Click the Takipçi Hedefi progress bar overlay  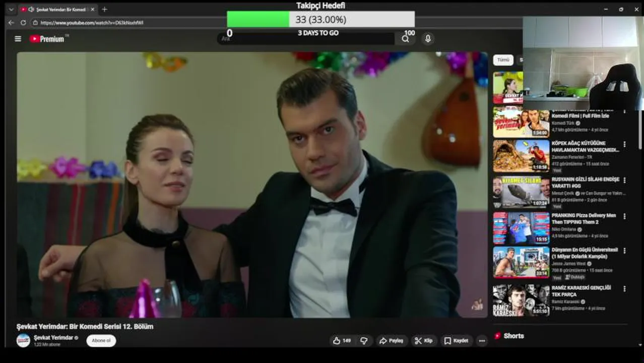(x=321, y=19)
